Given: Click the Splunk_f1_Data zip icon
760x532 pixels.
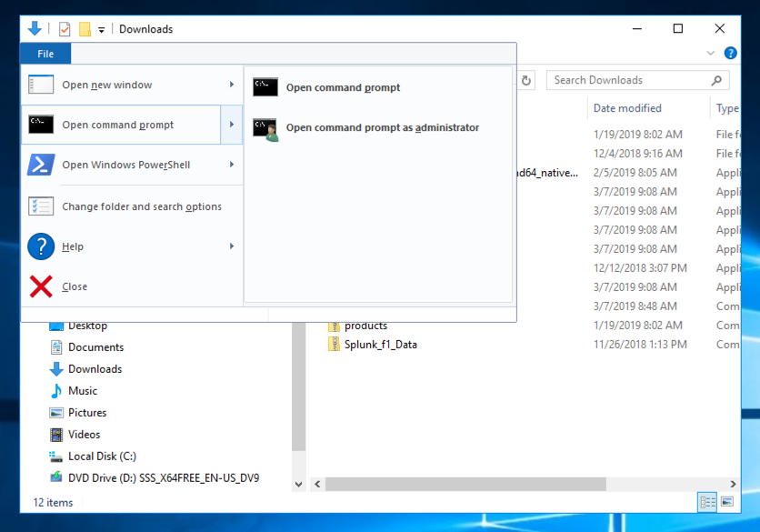Looking at the screenshot, I should pyautogui.click(x=334, y=345).
